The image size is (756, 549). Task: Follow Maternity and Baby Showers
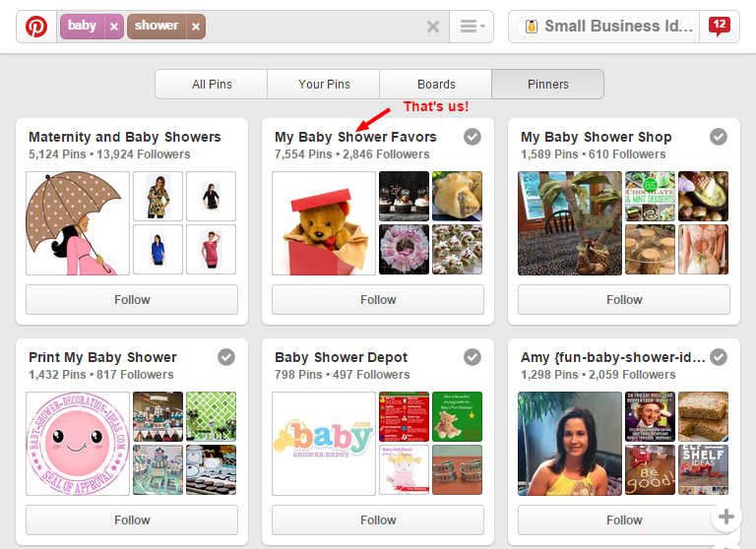pos(132,300)
